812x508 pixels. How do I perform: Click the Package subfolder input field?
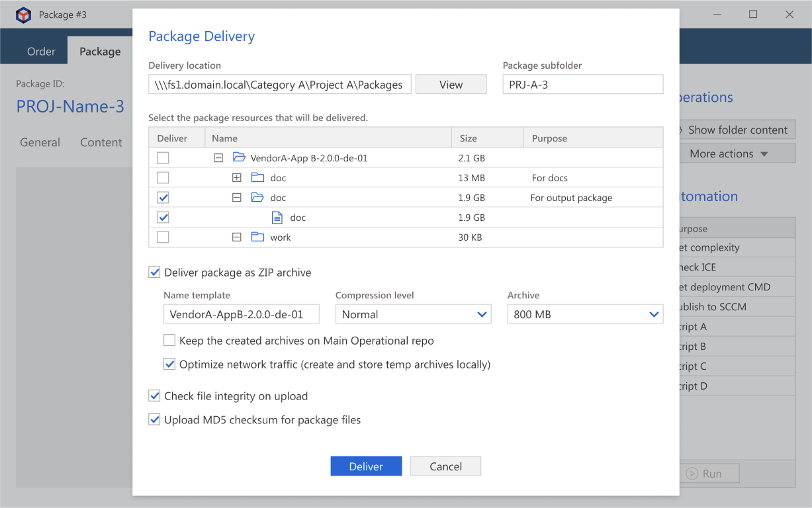pos(582,85)
